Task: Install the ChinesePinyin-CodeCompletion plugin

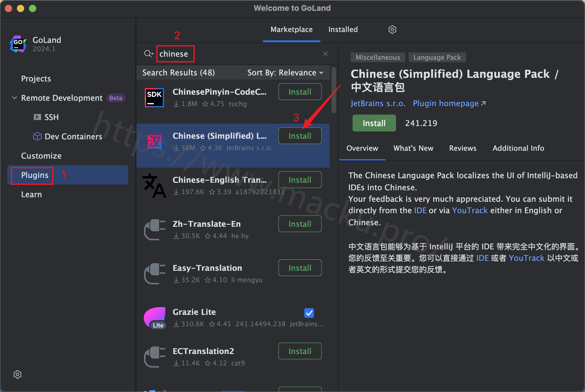Action: (x=300, y=92)
